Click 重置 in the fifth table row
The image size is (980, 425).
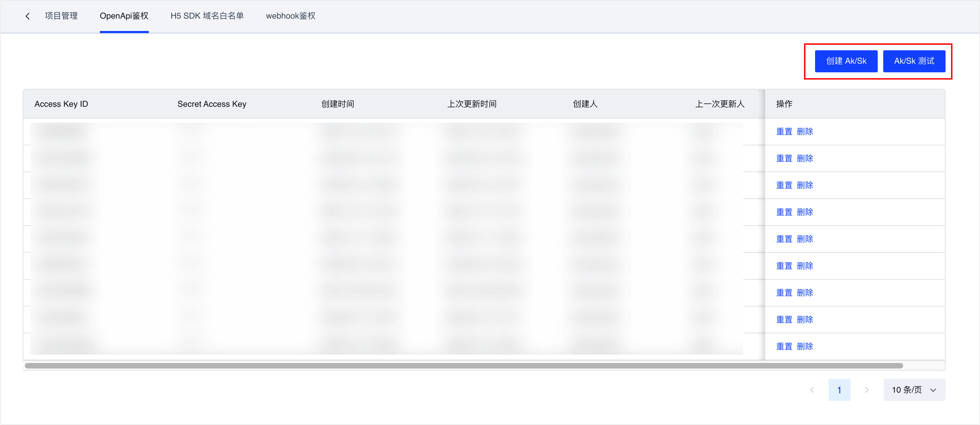pyautogui.click(x=784, y=239)
